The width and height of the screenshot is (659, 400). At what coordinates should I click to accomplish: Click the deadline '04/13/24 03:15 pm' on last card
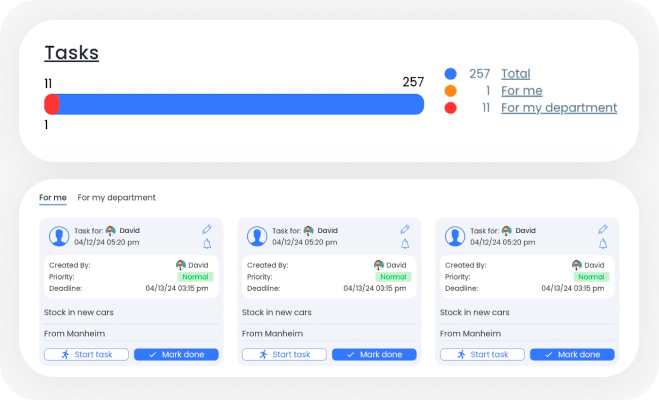pos(573,288)
